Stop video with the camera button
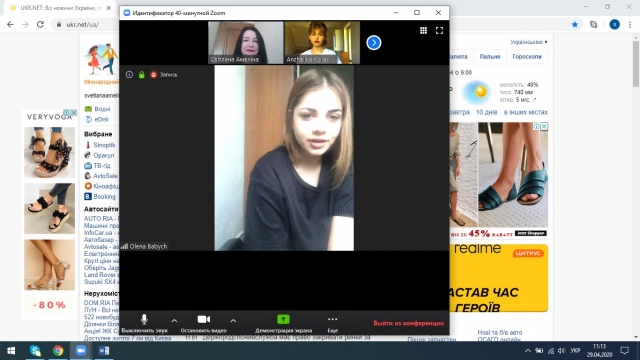 pyautogui.click(x=204, y=323)
